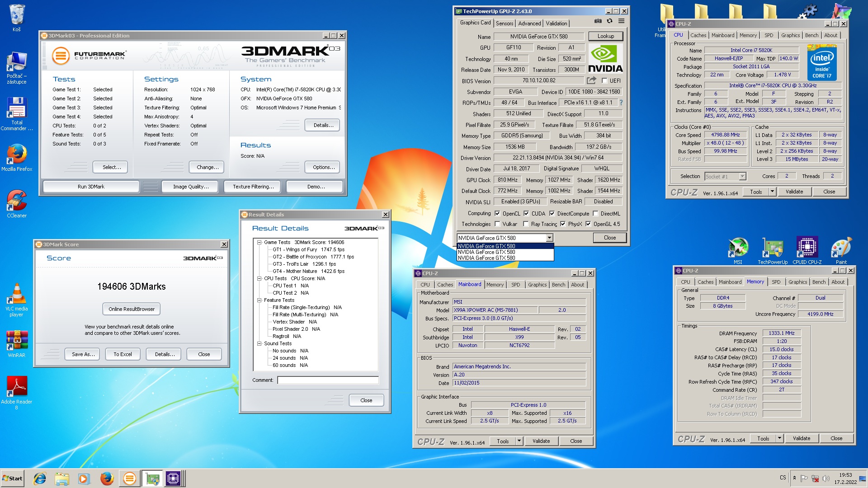The image size is (868, 488).
Task: Click Comment input field in Result Details
Action: coord(328,380)
